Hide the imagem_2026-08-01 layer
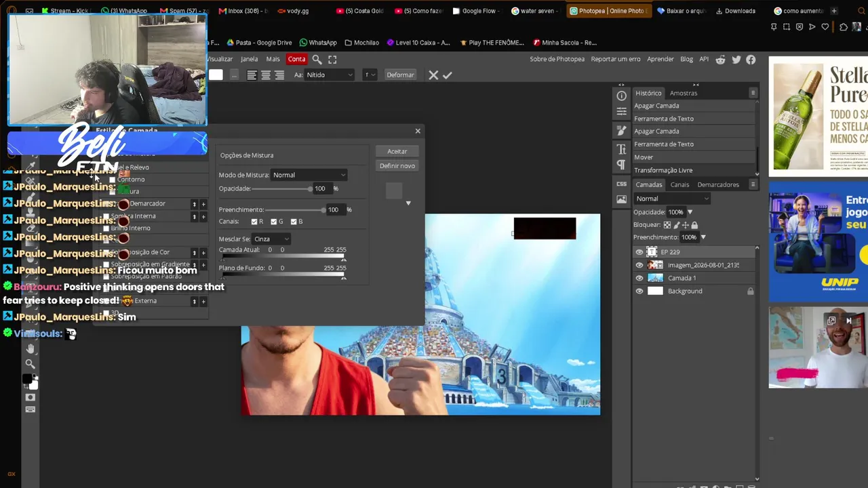The width and height of the screenshot is (868, 488). [x=639, y=265]
